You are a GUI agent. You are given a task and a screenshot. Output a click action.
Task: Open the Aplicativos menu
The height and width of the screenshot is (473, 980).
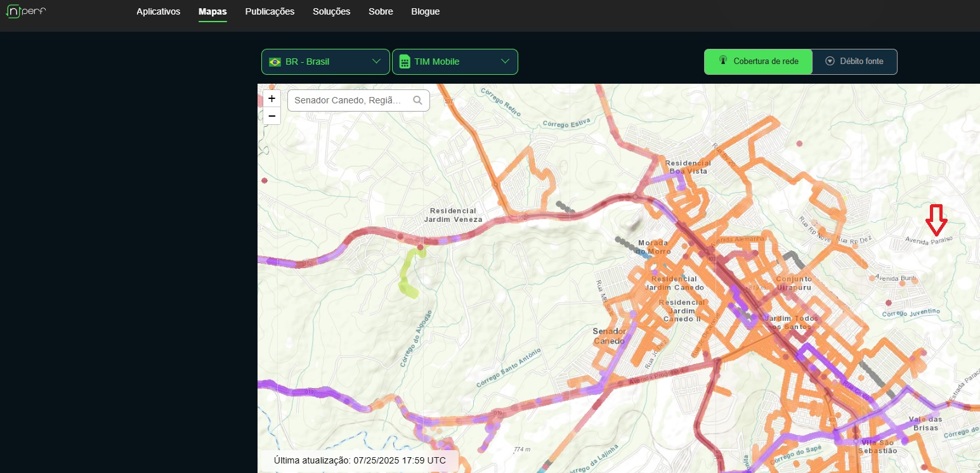158,11
